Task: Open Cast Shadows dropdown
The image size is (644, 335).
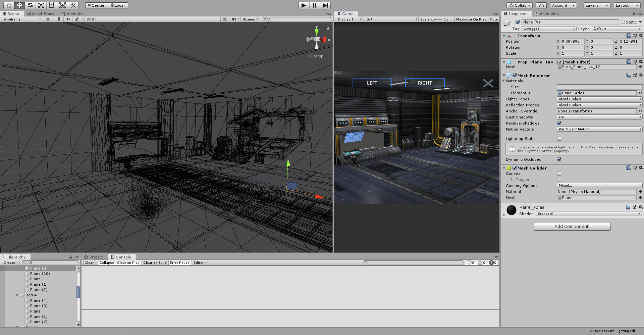Action: 599,117
